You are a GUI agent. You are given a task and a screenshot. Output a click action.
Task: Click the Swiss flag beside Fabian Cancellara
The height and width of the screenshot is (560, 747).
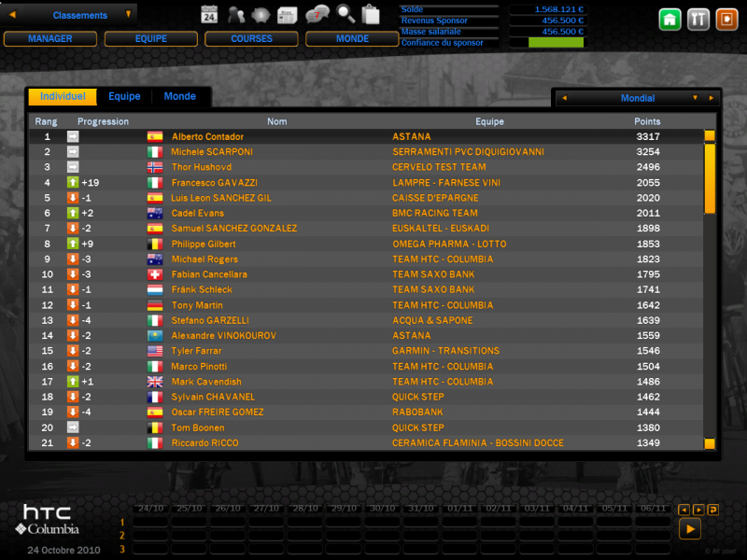click(x=155, y=274)
